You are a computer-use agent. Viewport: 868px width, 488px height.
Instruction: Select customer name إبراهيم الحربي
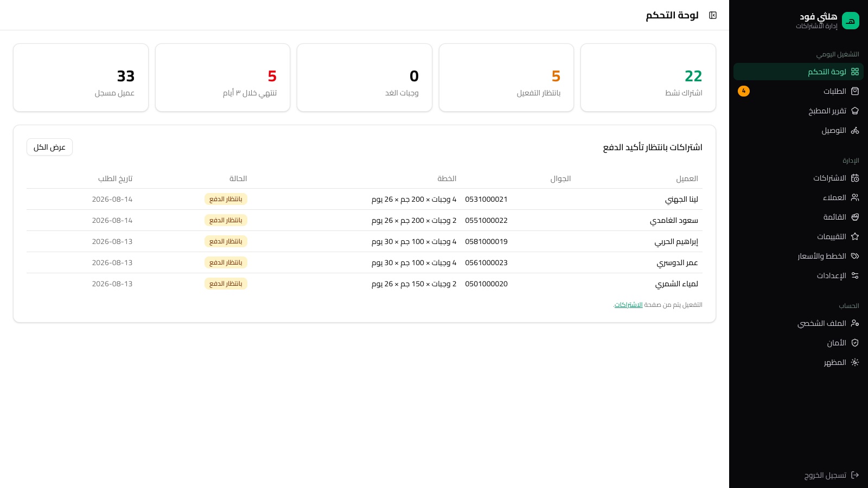pos(676,241)
